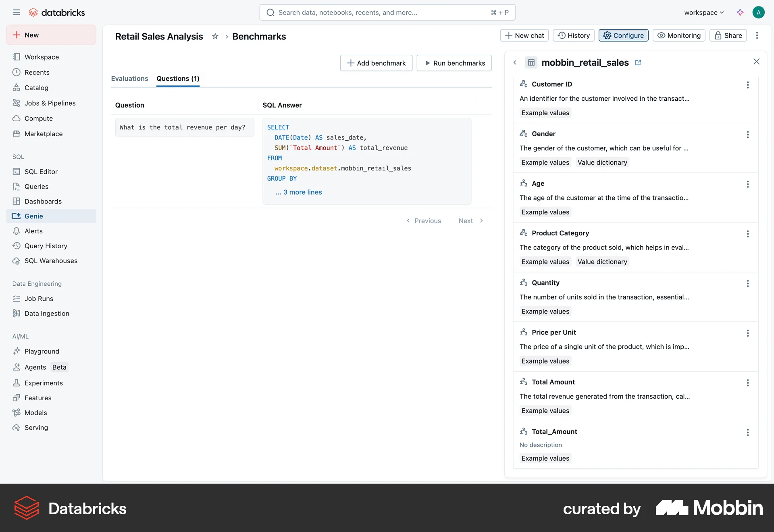Open the kebab menu for Product Category
774x532 pixels.
pos(748,234)
